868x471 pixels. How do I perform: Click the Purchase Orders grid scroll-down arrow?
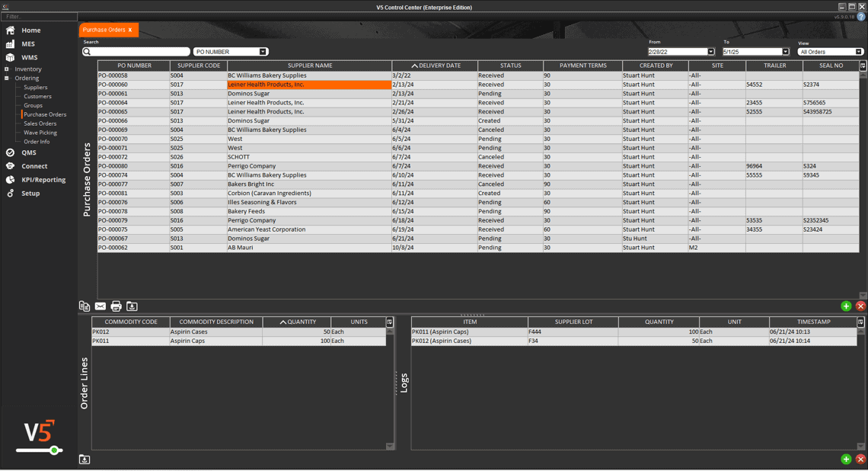tap(863, 296)
